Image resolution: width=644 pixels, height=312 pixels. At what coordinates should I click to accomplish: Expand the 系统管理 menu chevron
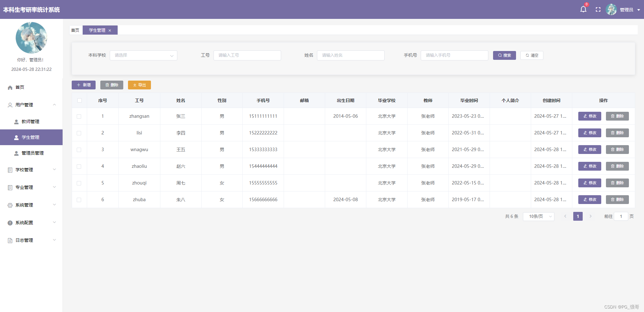tap(54, 205)
